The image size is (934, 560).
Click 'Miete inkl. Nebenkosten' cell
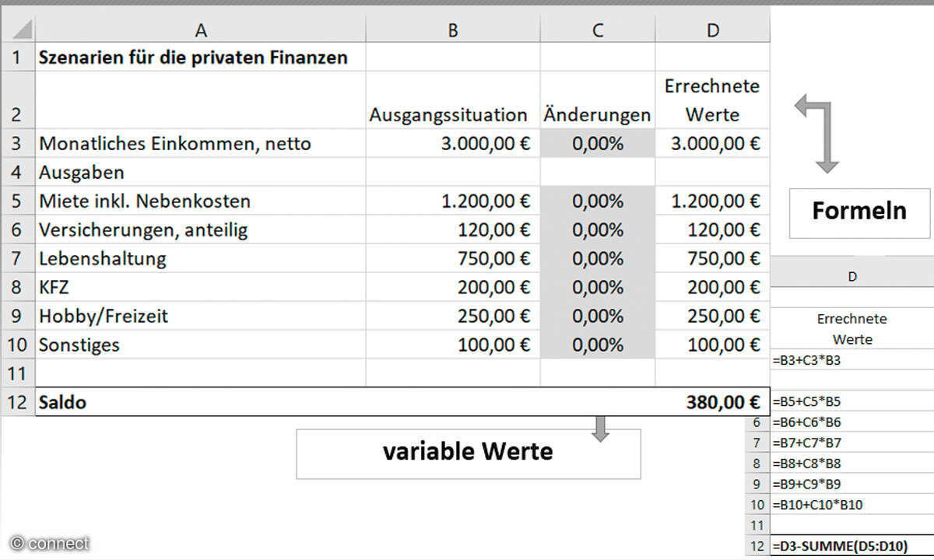(x=201, y=201)
